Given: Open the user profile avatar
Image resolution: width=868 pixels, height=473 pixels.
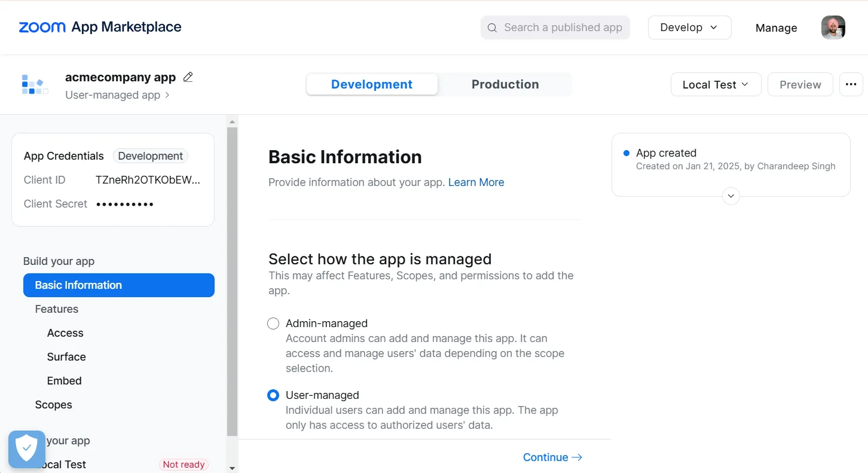Looking at the screenshot, I should click(x=833, y=28).
